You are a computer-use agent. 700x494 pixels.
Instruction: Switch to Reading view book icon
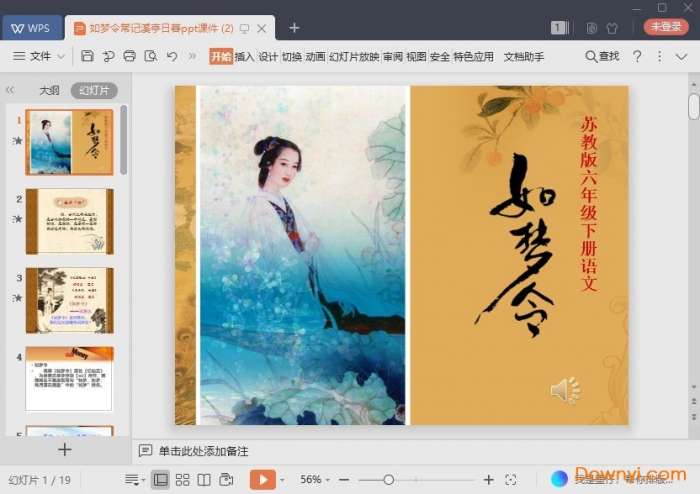[204, 480]
